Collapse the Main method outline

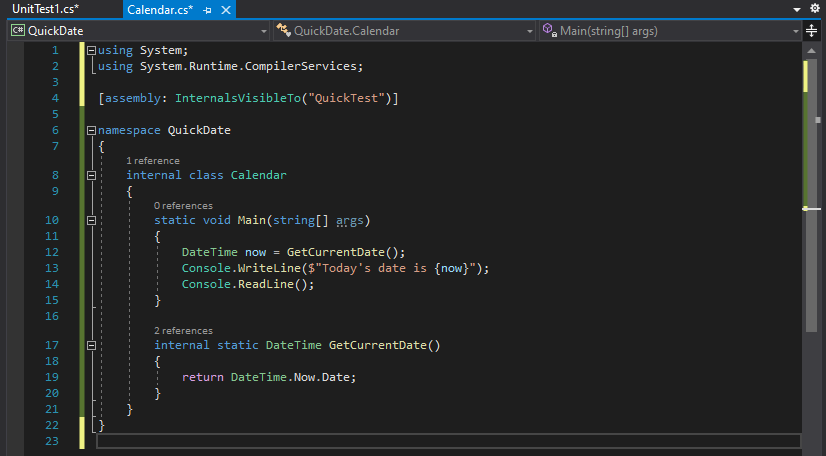[92, 221]
